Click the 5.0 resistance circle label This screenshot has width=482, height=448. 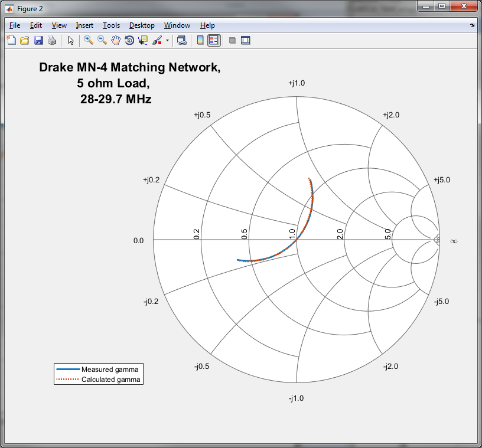tap(387, 234)
